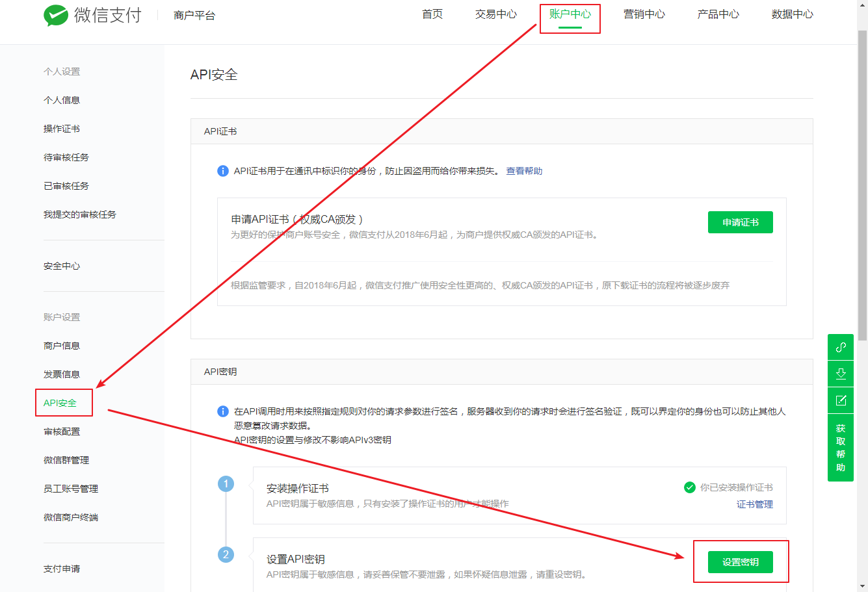
Task: Open the 证书管理 link
Action: [755, 504]
